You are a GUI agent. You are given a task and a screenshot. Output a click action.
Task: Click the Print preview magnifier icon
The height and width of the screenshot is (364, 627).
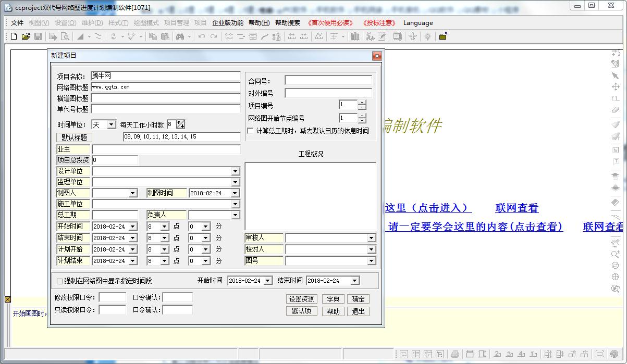[65, 36]
